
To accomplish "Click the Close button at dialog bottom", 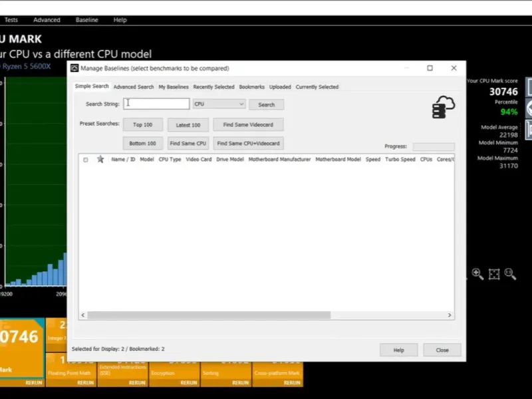I will [442, 350].
